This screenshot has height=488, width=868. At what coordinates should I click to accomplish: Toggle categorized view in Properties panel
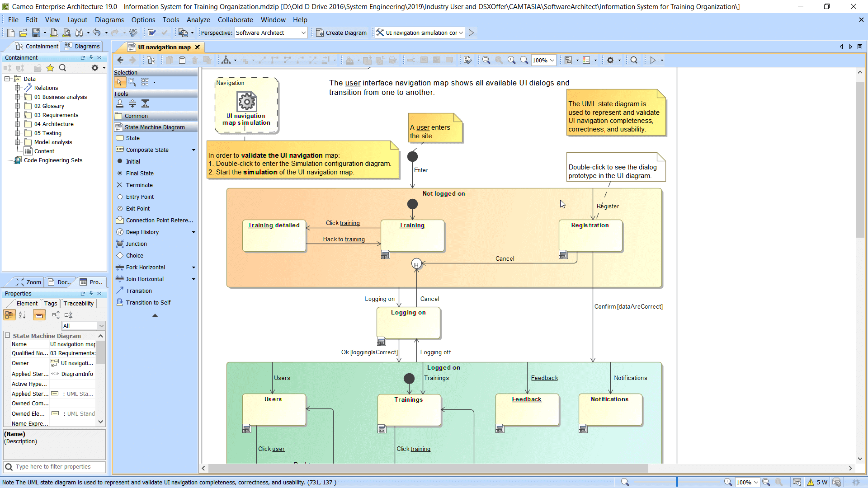pyautogui.click(x=9, y=315)
